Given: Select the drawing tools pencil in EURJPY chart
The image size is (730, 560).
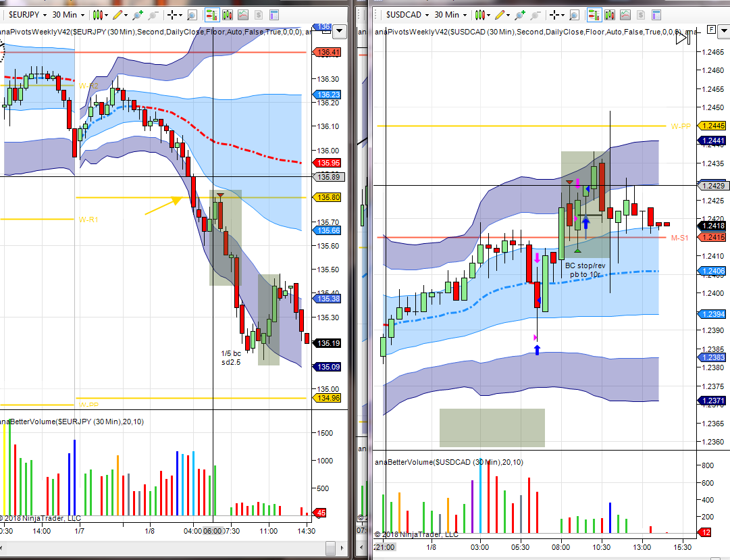Looking at the screenshot, I should pyautogui.click(x=118, y=15).
